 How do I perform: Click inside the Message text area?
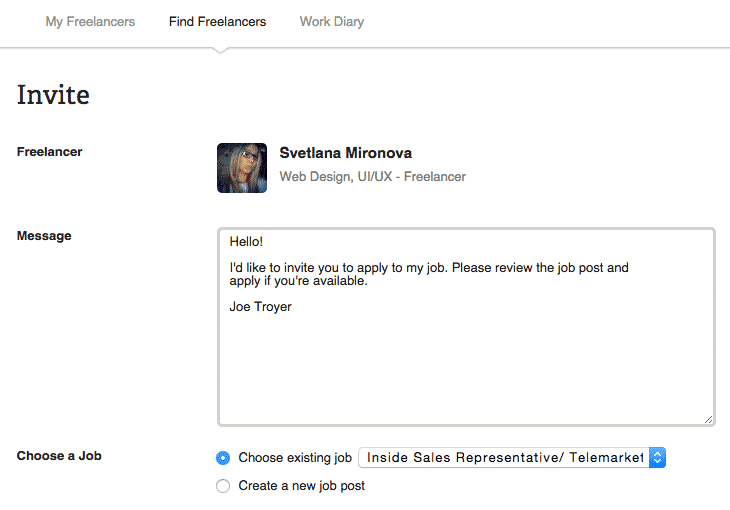(x=466, y=327)
